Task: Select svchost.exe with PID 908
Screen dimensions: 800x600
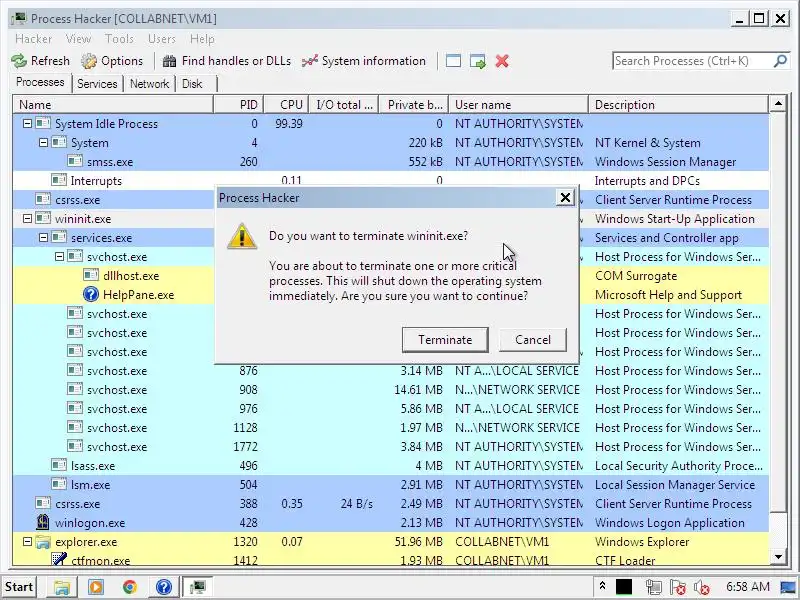Action: (x=391, y=390)
